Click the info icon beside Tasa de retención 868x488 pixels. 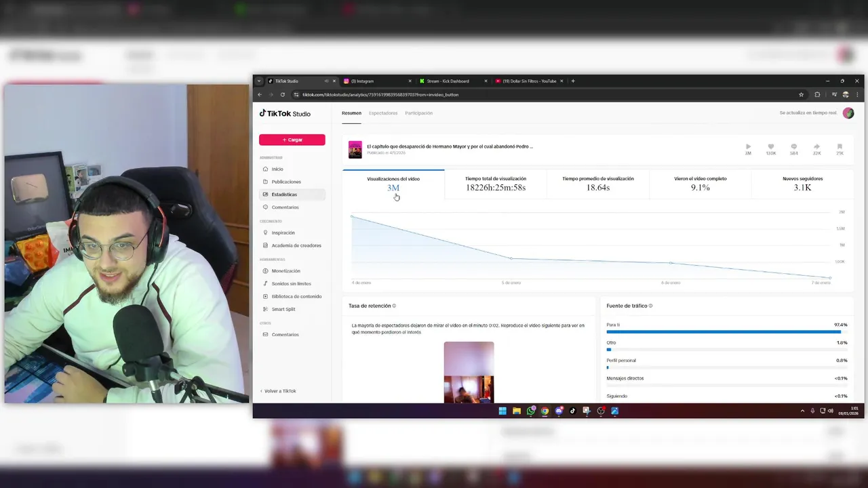(x=394, y=306)
